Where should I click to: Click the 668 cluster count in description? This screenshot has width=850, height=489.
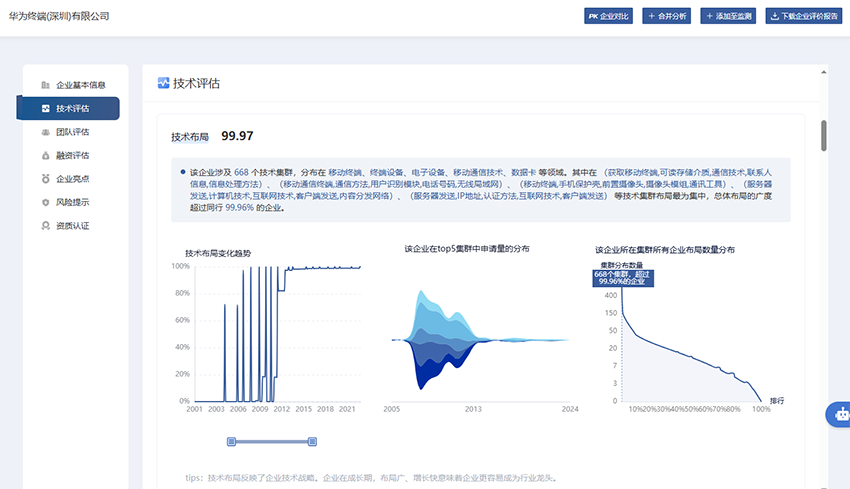click(241, 172)
